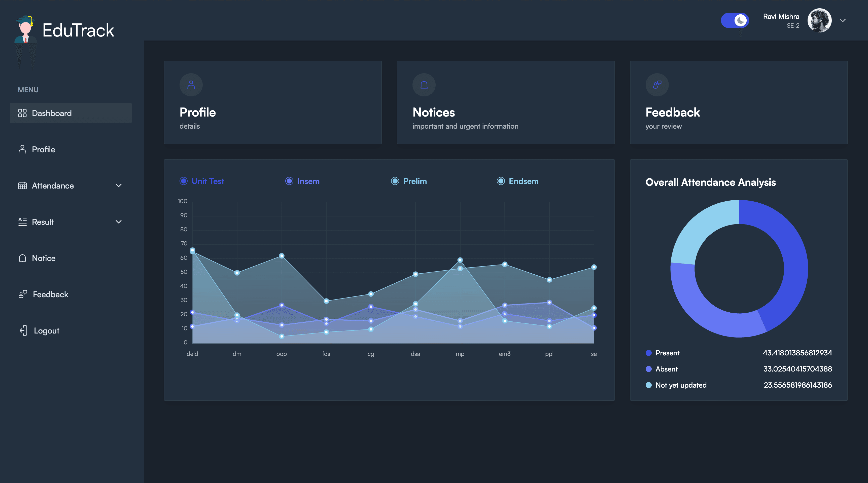Click the bell icon on the Notices card

click(424, 85)
